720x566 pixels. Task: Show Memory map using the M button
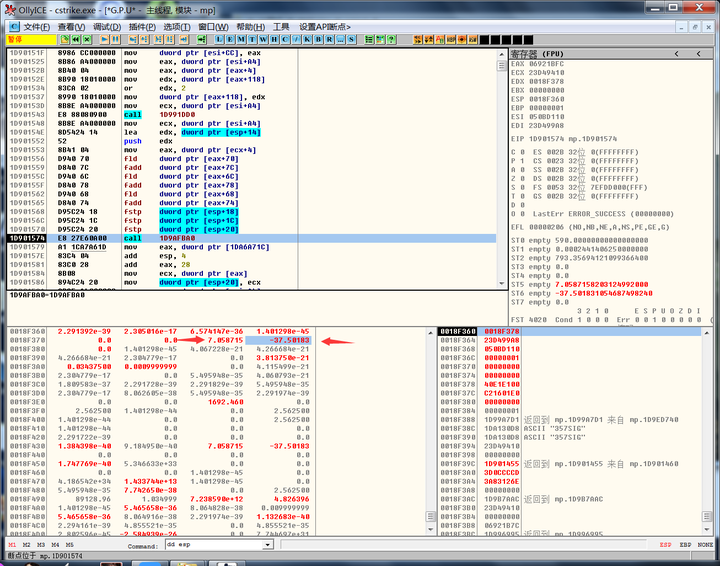(x=241, y=38)
